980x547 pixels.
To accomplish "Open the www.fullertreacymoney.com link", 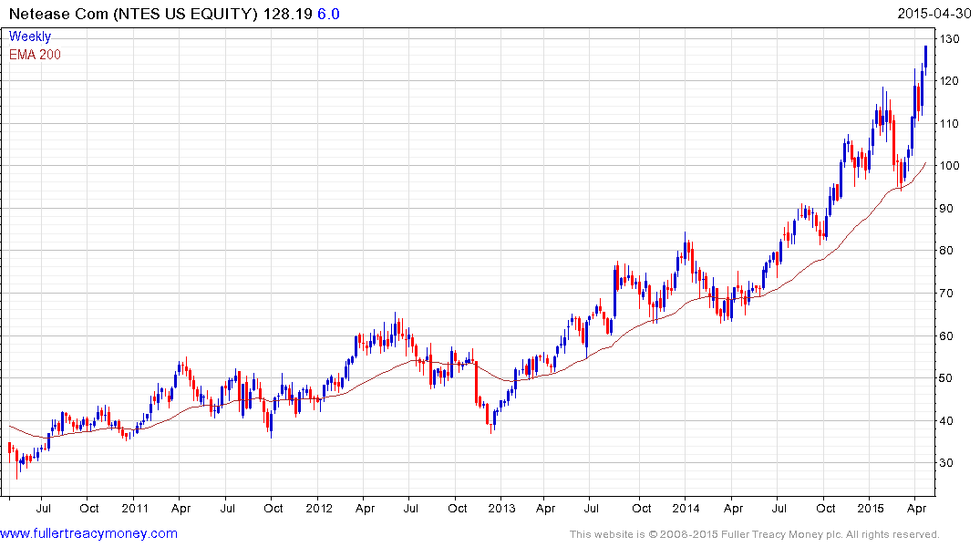I will (x=88, y=533).
